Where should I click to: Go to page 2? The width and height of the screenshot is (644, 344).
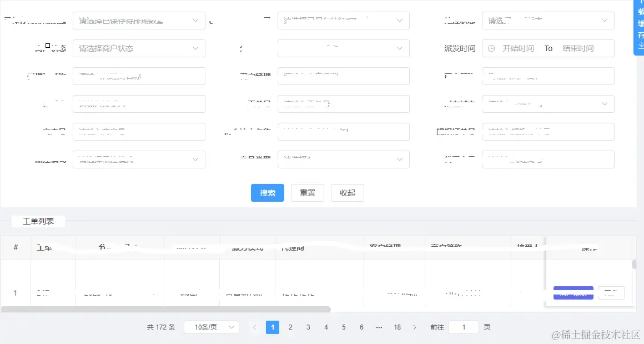click(290, 327)
